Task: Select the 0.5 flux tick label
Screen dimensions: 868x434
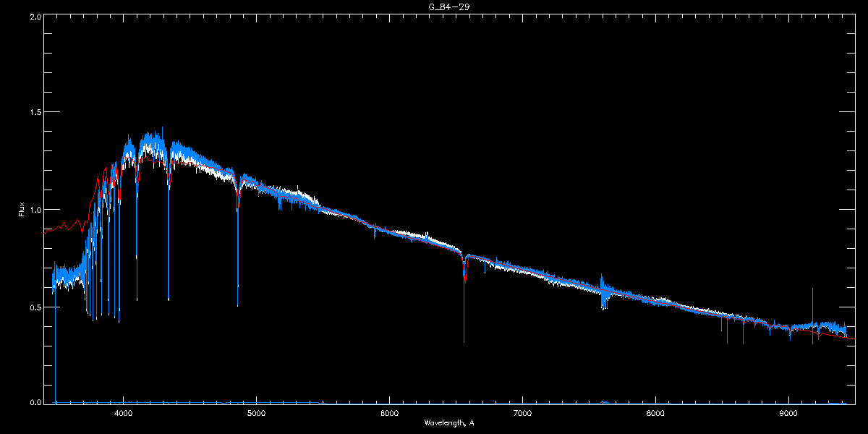Action: [34, 307]
